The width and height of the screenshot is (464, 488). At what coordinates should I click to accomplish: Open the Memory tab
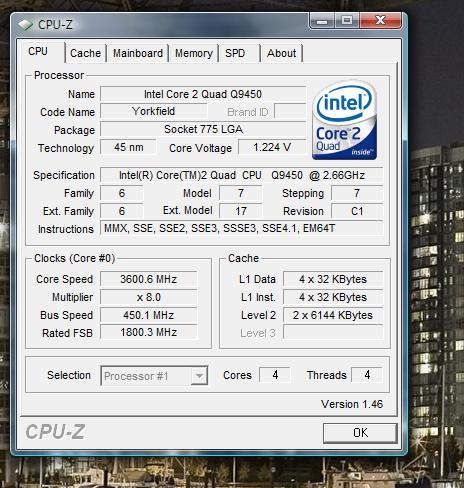pos(194,53)
